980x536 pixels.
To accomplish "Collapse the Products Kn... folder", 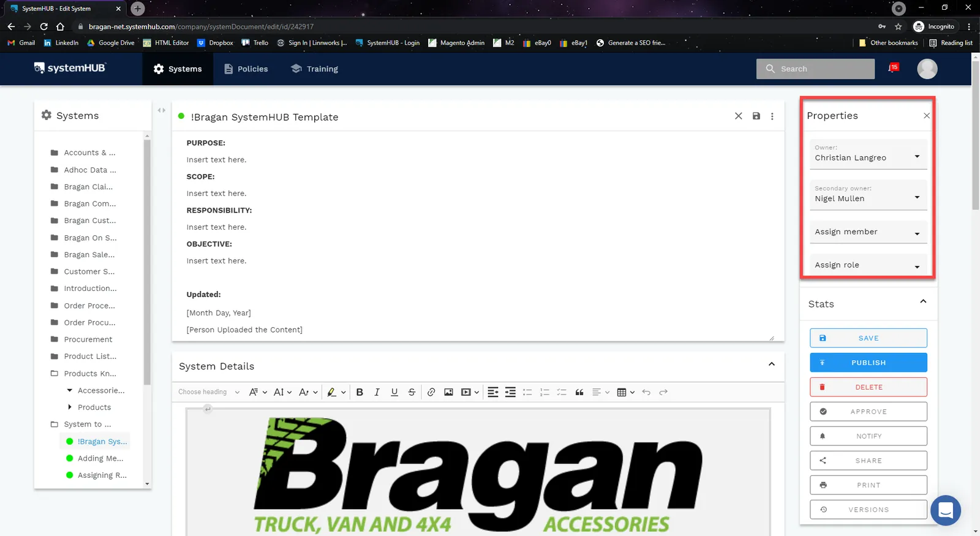I will click(83, 374).
